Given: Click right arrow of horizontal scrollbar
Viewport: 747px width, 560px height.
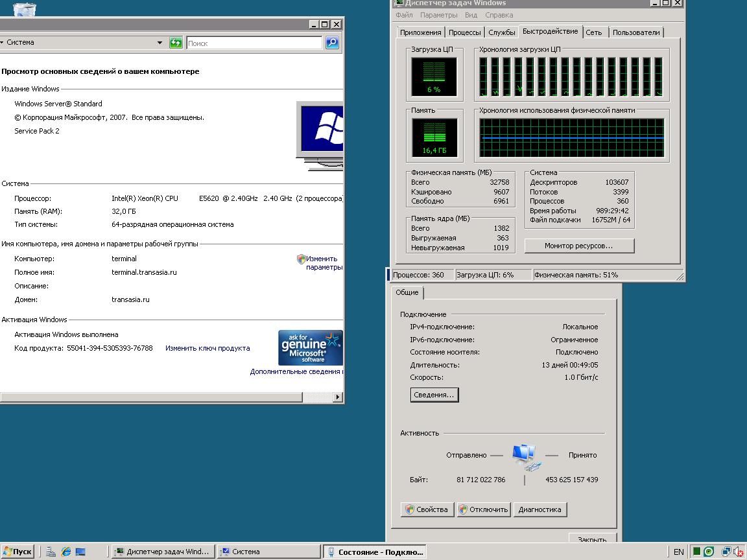Looking at the screenshot, I should click(x=338, y=397).
